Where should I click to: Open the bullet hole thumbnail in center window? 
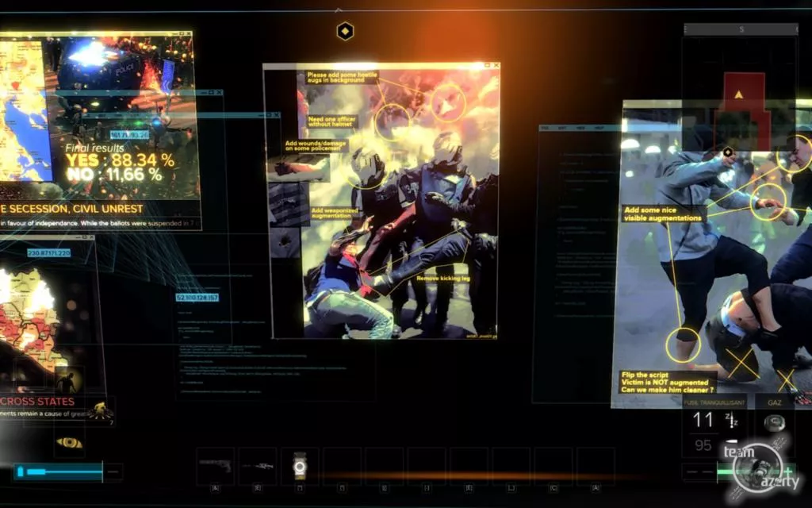point(285,244)
